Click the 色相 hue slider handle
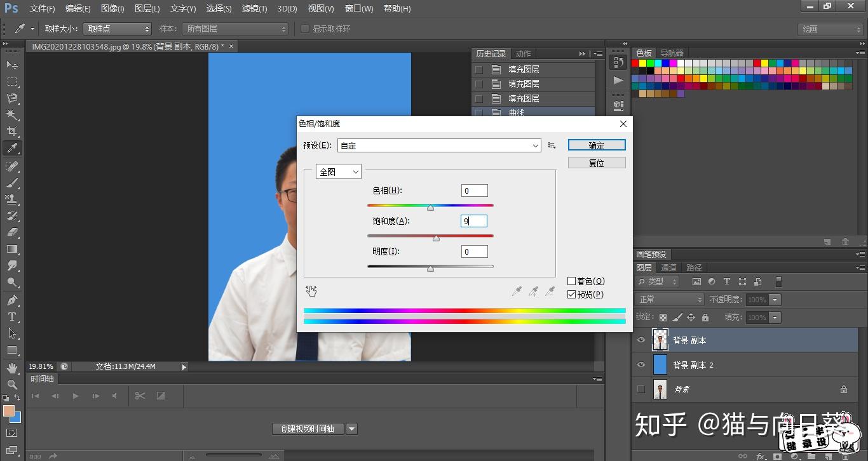Image resolution: width=868 pixels, height=461 pixels. pyautogui.click(x=430, y=208)
